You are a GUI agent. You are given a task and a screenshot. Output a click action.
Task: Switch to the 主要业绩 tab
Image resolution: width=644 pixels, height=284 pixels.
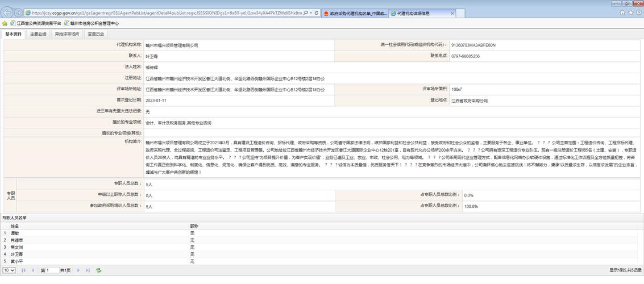tap(38, 34)
